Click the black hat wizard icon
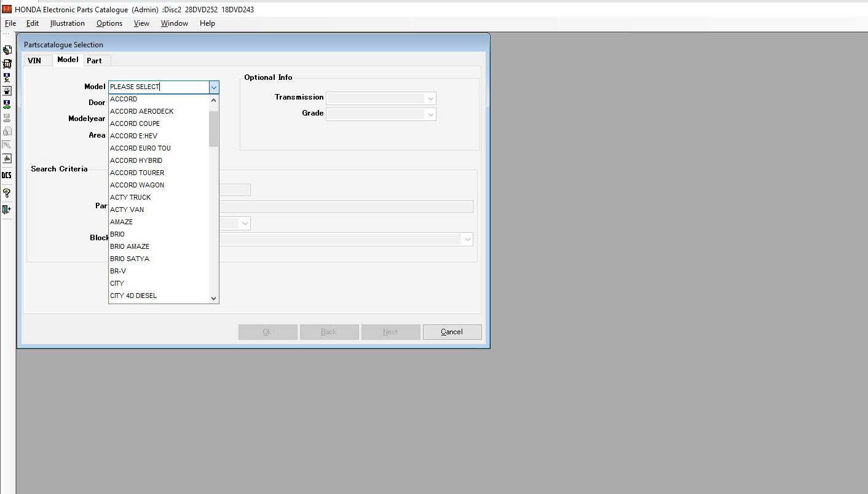Viewport: 868px width, 494px height. [x=7, y=91]
